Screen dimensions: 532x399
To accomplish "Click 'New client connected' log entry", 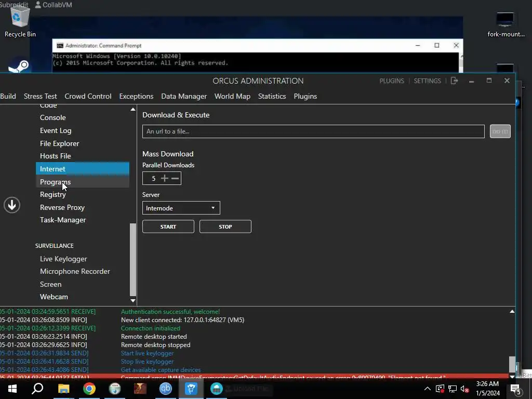I will [182, 320].
